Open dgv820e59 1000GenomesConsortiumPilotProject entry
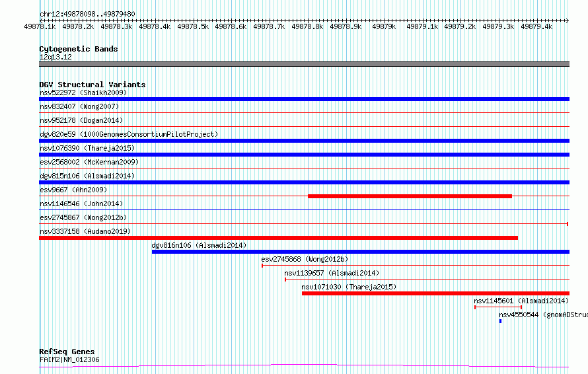 coord(129,134)
